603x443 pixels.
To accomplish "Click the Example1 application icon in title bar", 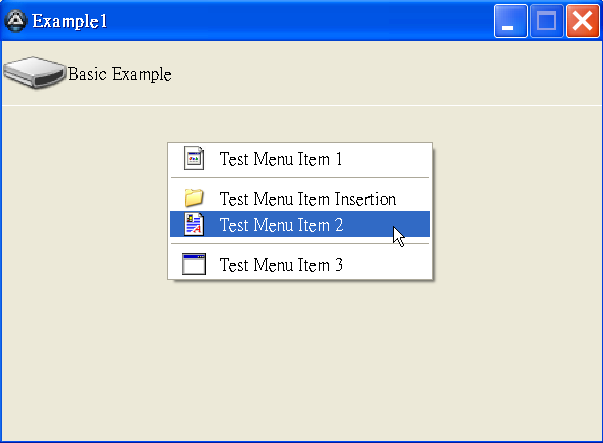I will coord(16,21).
